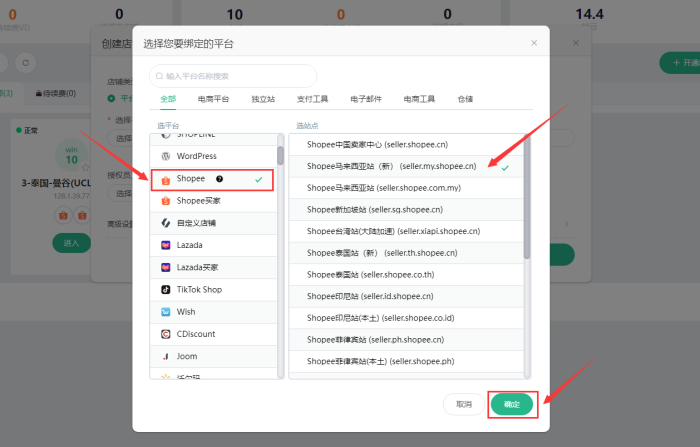Click the WordPress logo icon

tap(166, 156)
